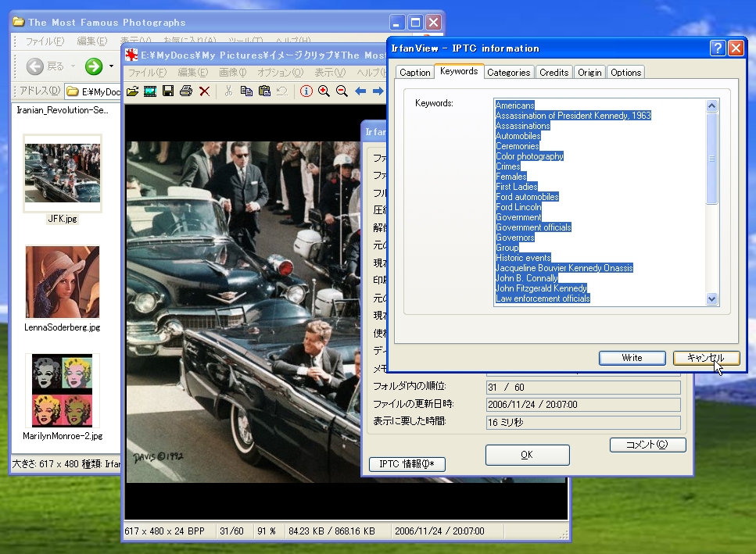Open the Categories tab
The height and width of the screenshot is (554, 756).
pyautogui.click(x=509, y=72)
